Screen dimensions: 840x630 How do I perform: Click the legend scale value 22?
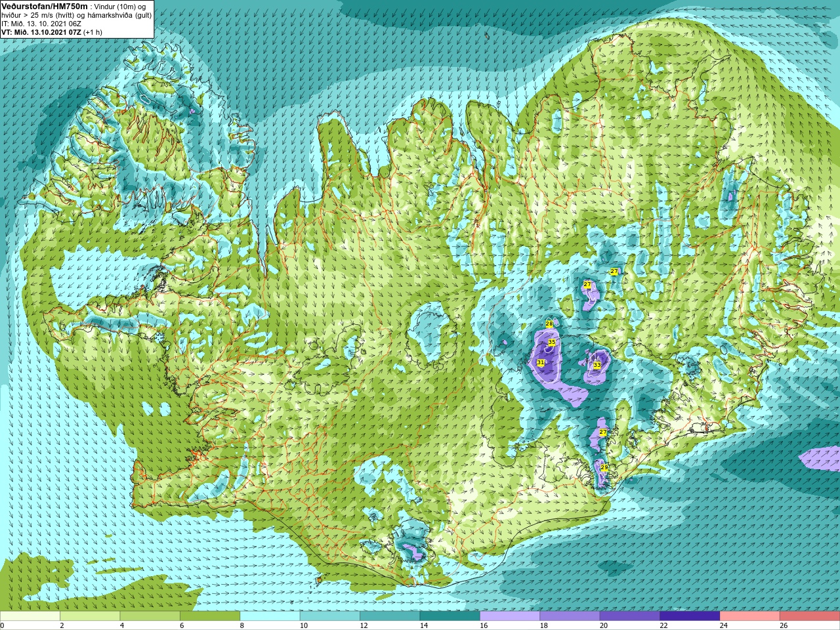point(664,626)
